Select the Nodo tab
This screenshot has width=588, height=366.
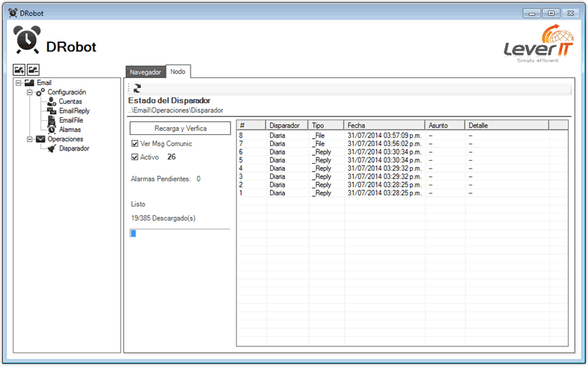click(178, 72)
